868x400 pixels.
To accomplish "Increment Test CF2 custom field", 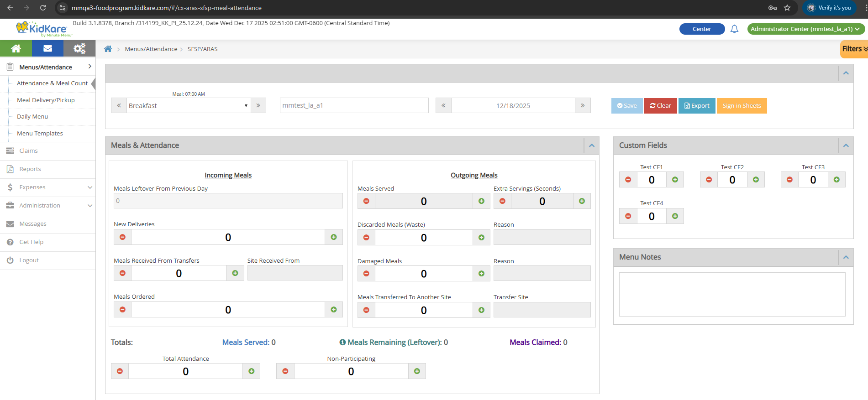I will [x=756, y=180].
